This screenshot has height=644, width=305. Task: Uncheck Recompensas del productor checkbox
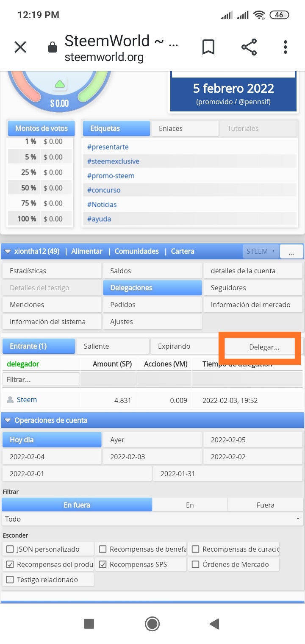[x=10, y=564]
